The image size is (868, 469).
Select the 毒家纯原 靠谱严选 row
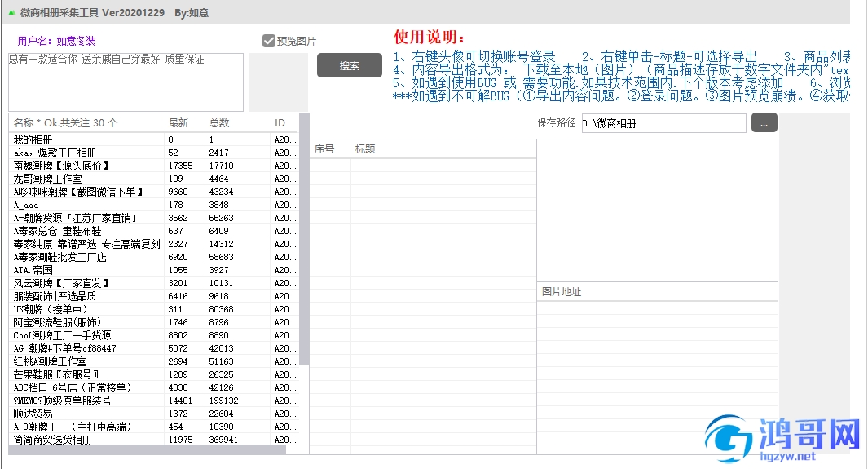point(154,244)
